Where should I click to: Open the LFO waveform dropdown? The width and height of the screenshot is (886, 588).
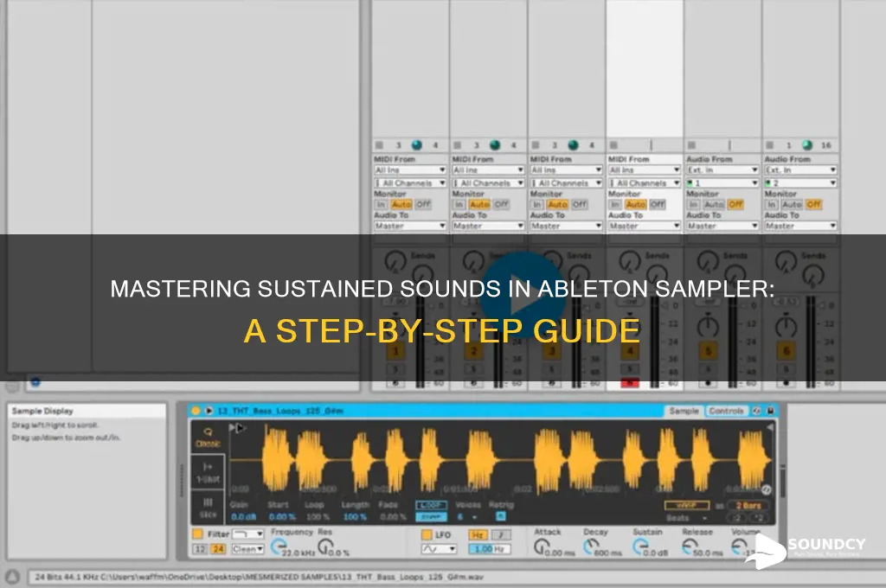[439, 548]
